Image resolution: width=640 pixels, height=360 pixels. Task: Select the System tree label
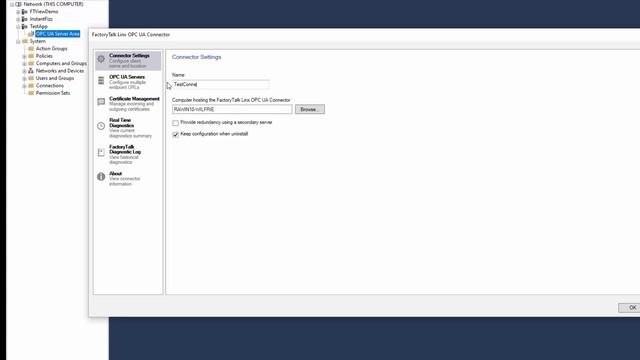pyautogui.click(x=38, y=41)
